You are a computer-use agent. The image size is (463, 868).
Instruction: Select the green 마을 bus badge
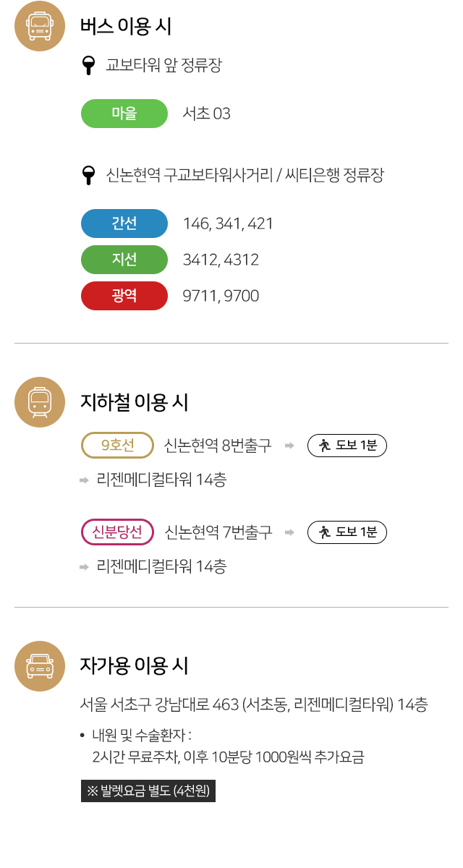(124, 114)
